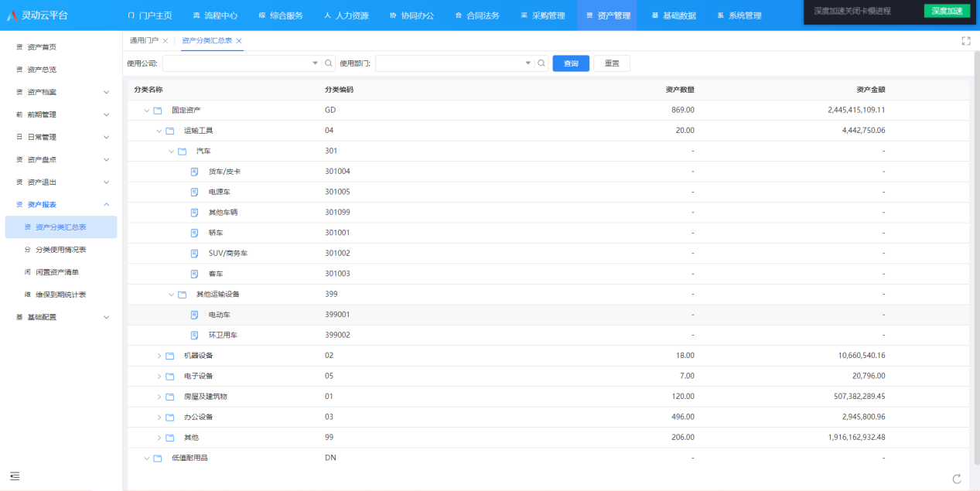Open 维保到期统计表 report
This screenshot has height=491, width=980.
(60, 295)
